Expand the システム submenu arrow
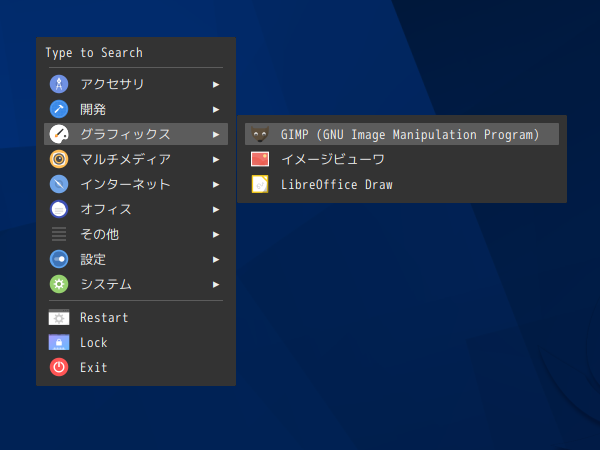 tap(216, 285)
